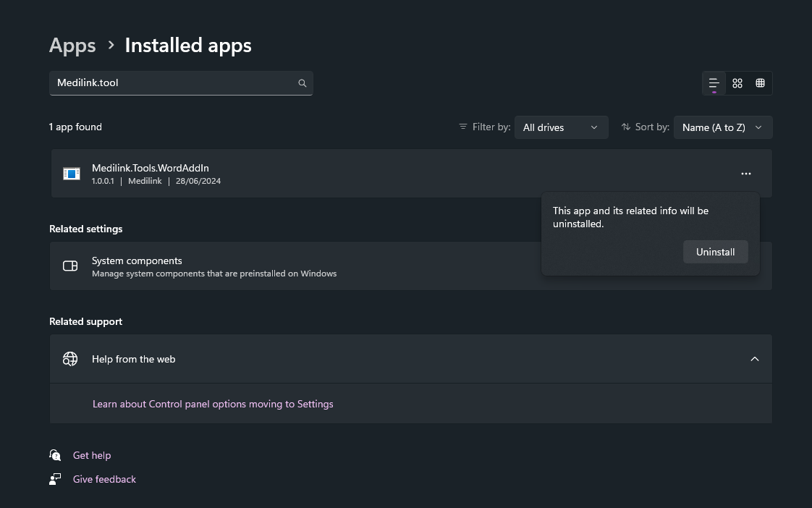
Task: Click the System components icon
Action: (x=70, y=266)
